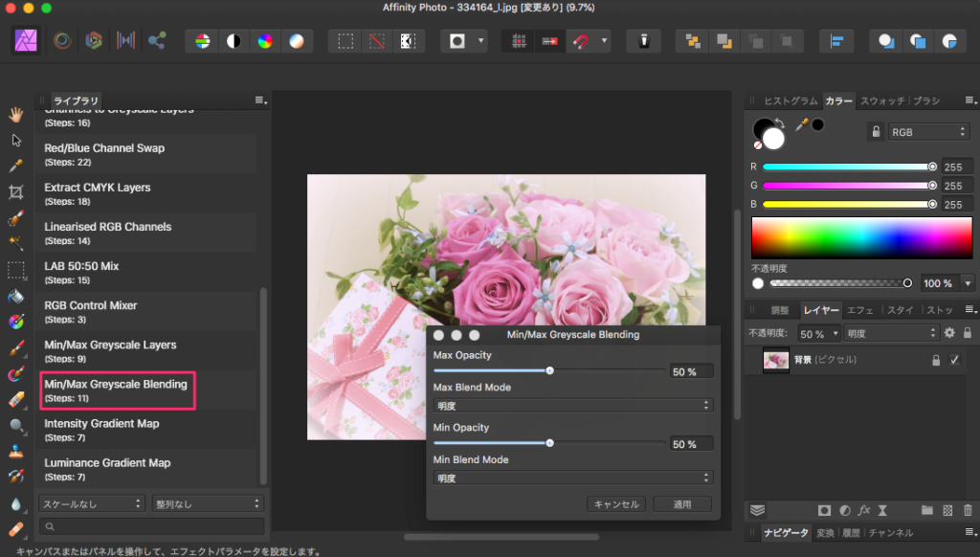The height and width of the screenshot is (557, 980).
Task: Click the trash icon to delete layer
Action: coord(968,511)
